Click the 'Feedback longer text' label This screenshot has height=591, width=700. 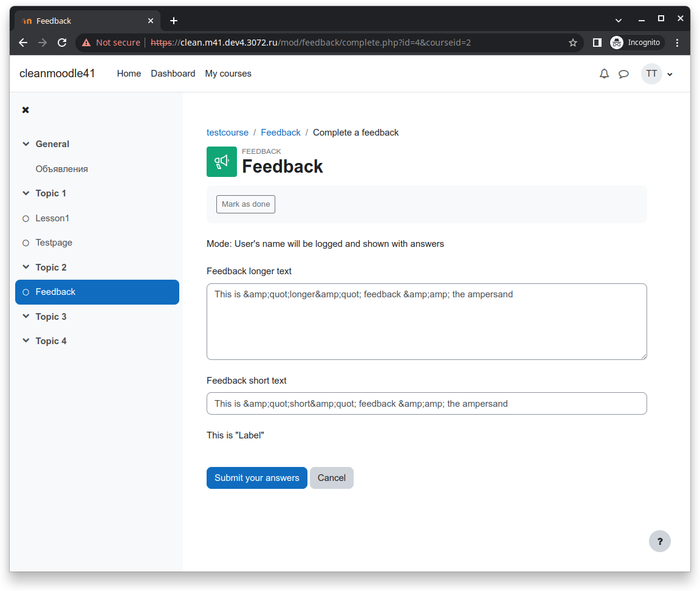[249, 271]
